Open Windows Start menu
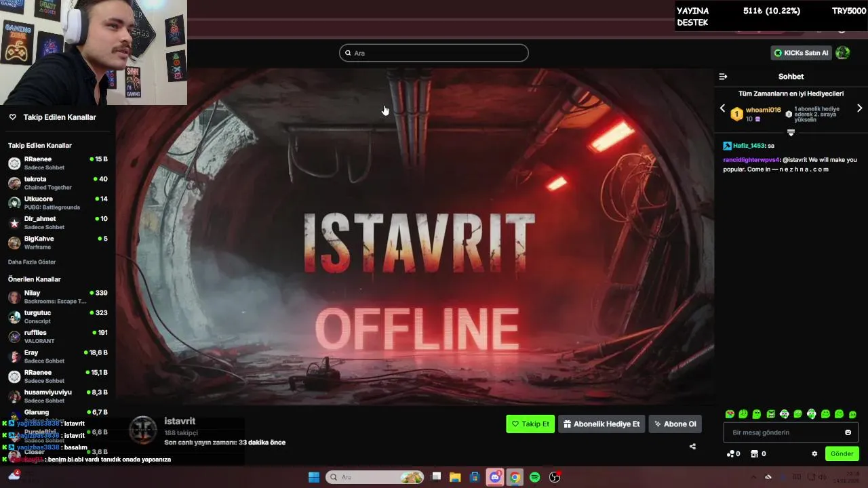This screenshot has width=868, height=488. [x=314, y=477]
